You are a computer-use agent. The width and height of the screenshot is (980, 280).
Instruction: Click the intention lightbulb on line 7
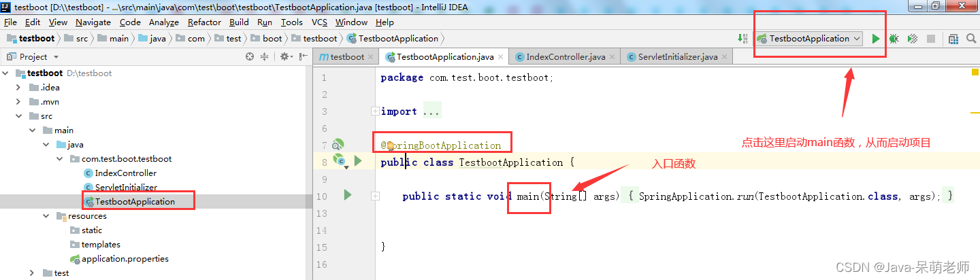coord(391,145)
